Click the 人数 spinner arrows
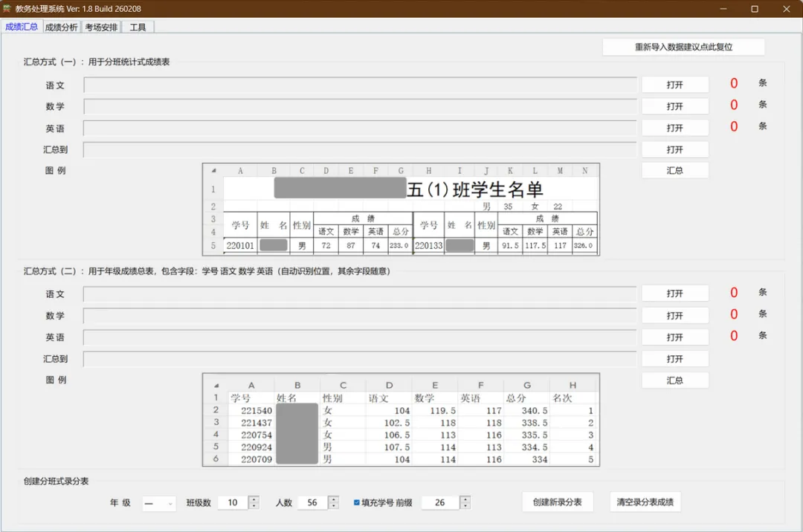Image resolution: width=803 pixels, height=532 pixels. [333, 503]
